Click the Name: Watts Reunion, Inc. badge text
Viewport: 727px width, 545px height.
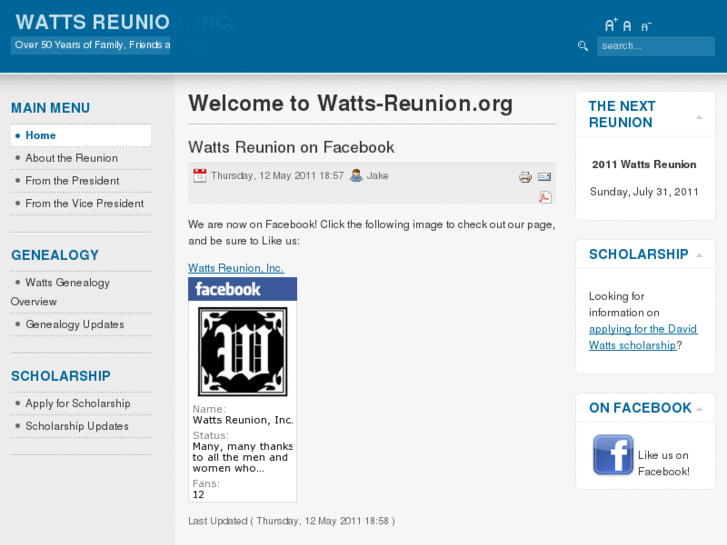[242, 415]
